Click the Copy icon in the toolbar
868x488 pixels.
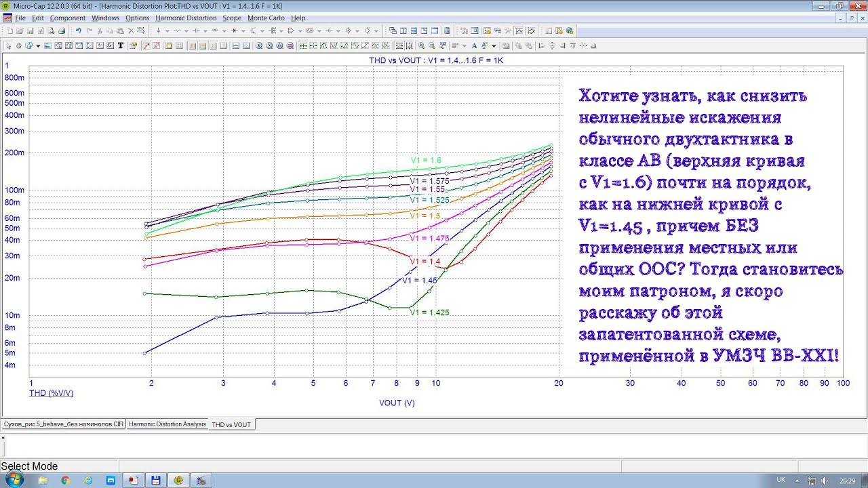[x=110, y=31]
